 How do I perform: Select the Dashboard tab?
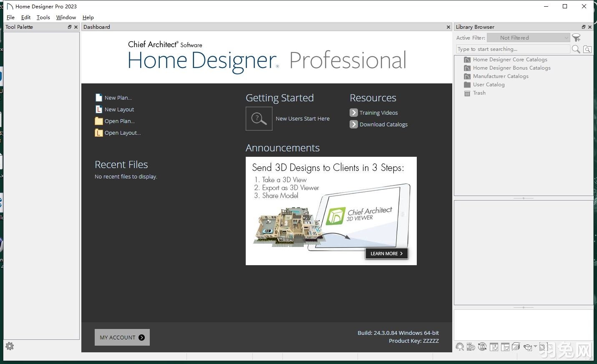tap(97, 27)
